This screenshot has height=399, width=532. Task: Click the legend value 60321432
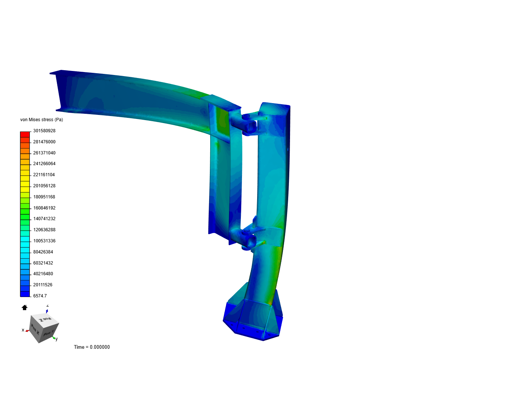pos(43,263)
